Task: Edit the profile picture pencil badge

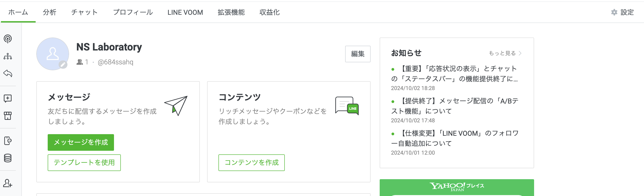Action: [x=63, y=65]
